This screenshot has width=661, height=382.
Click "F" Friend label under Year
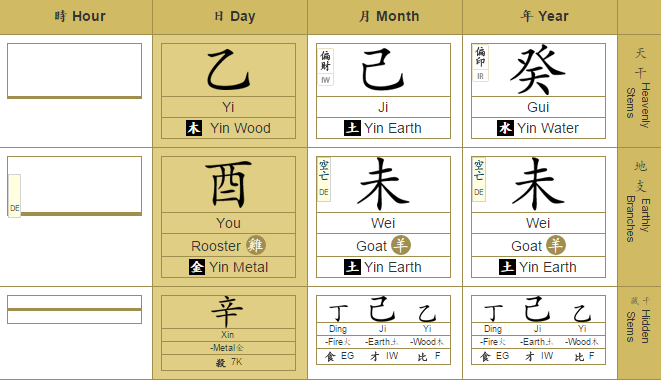pos(591,356)
